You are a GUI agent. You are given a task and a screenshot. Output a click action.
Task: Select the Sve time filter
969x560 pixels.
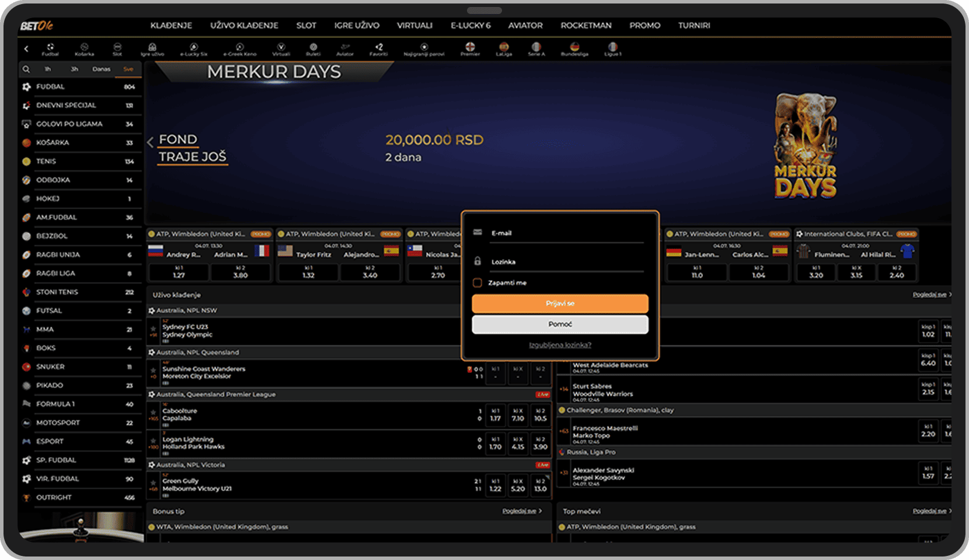tap(128, 69)
